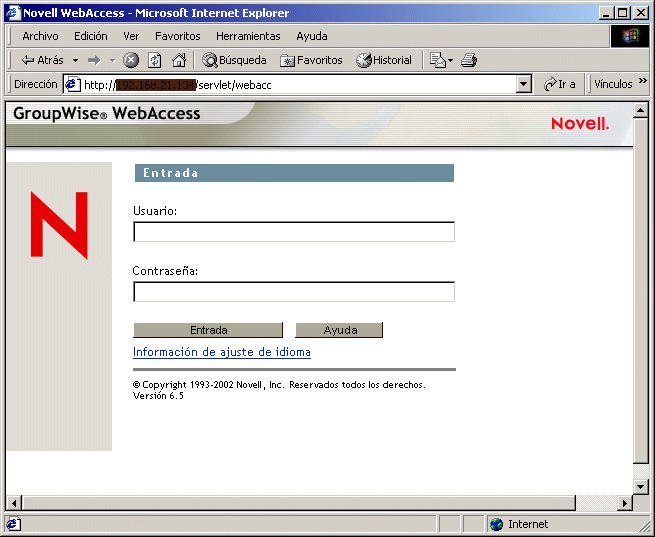Go back with the Atrás button
655x537 pixels.
(42, 60)
